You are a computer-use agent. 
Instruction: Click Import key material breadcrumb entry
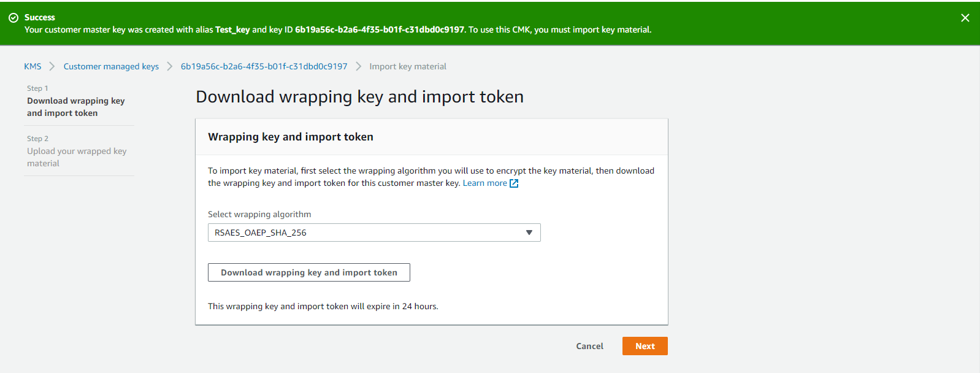(x=407, y=66)
